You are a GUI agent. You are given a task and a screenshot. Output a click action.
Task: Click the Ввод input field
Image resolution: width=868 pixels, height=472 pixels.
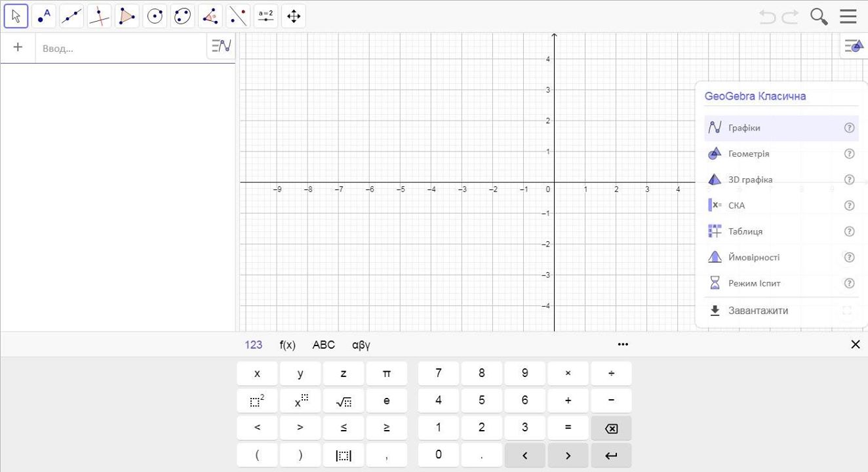point(121,48)
